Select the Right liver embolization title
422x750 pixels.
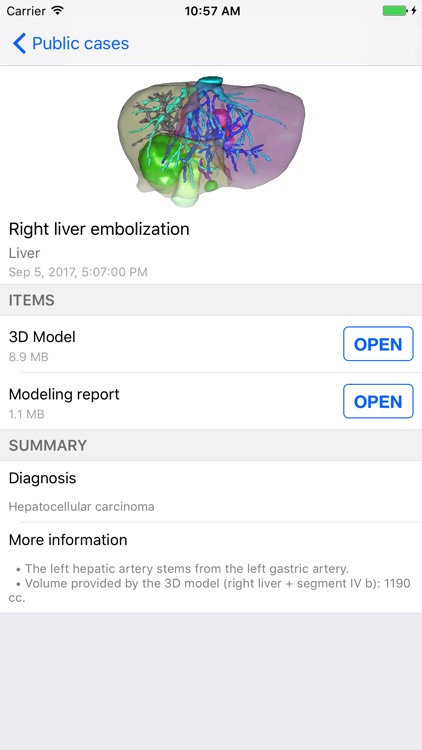(99, 229)
